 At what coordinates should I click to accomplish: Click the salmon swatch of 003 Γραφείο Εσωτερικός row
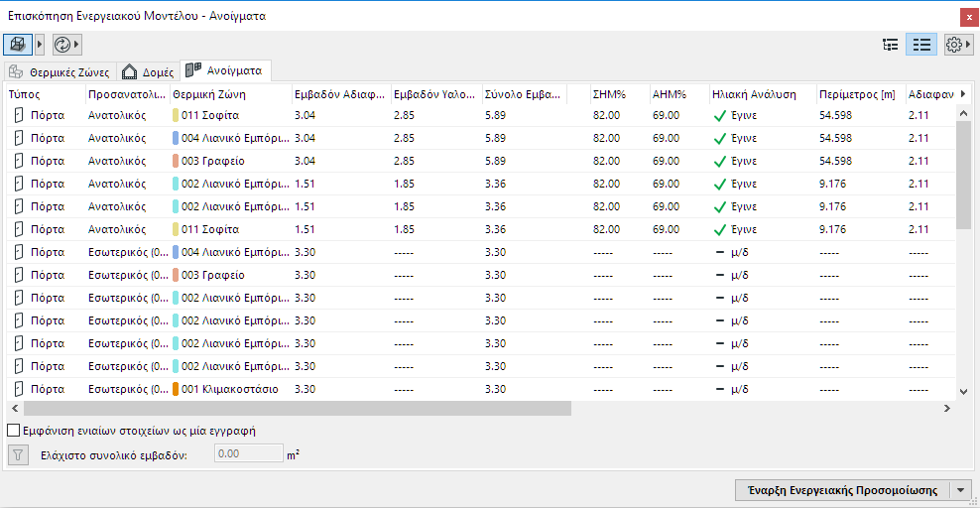176,275
